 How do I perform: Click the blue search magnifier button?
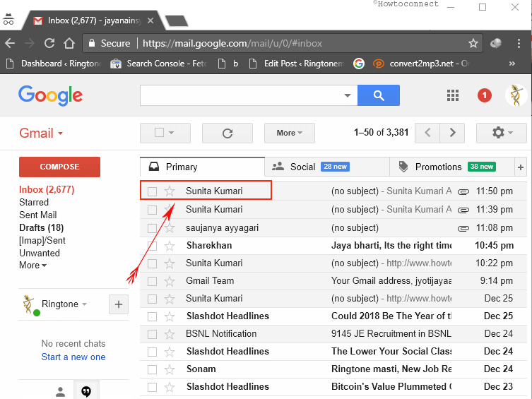coord(379,95)
